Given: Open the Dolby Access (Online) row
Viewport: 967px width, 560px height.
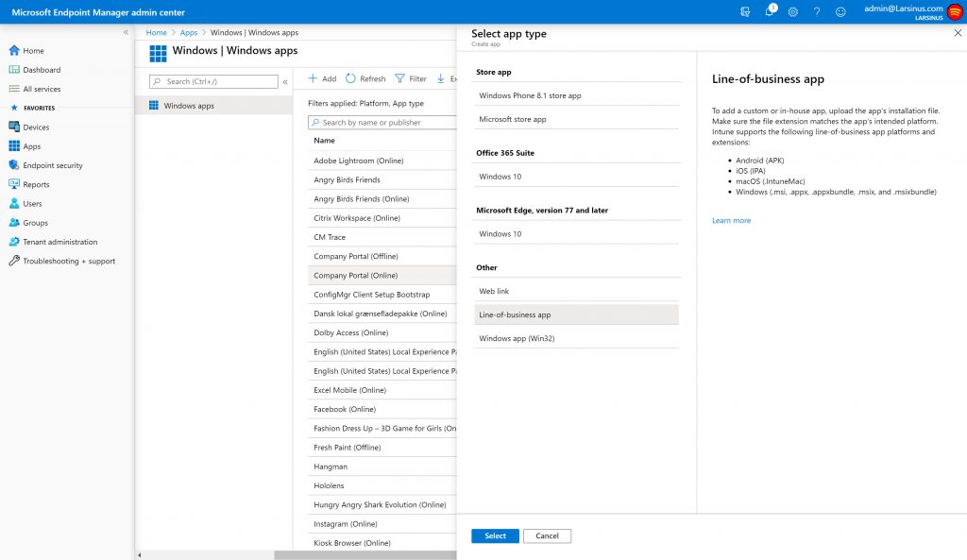Looking at the screenshot, I should [x=382, y=332].
